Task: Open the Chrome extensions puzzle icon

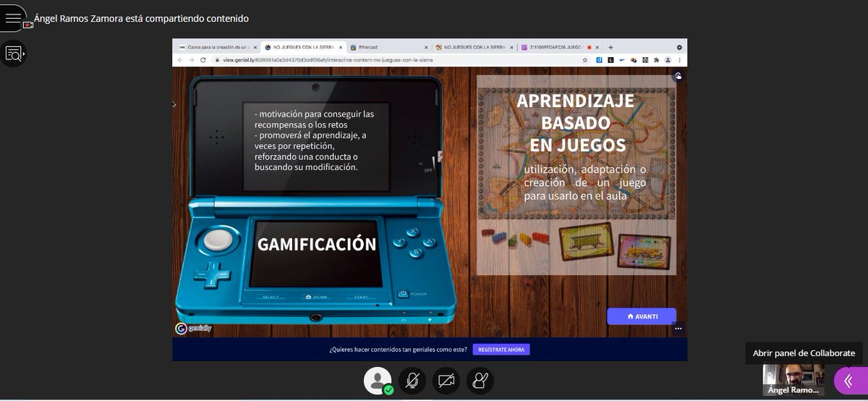Action: (x=656, y=60)
